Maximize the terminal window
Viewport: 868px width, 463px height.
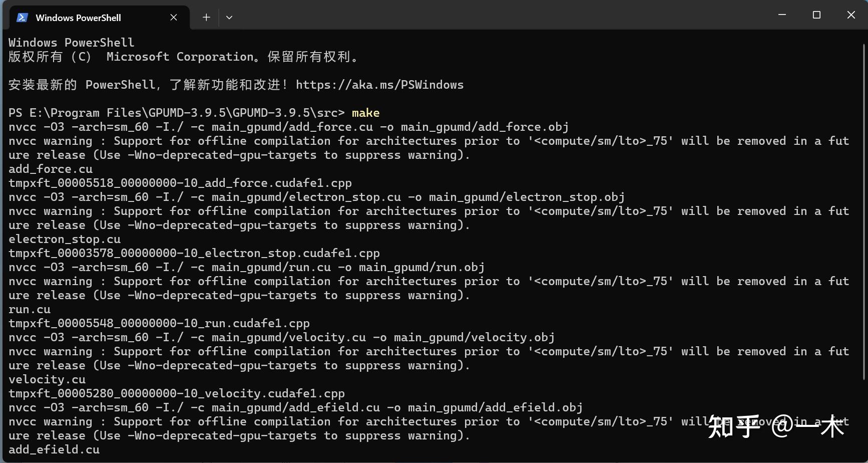(816, 15)
